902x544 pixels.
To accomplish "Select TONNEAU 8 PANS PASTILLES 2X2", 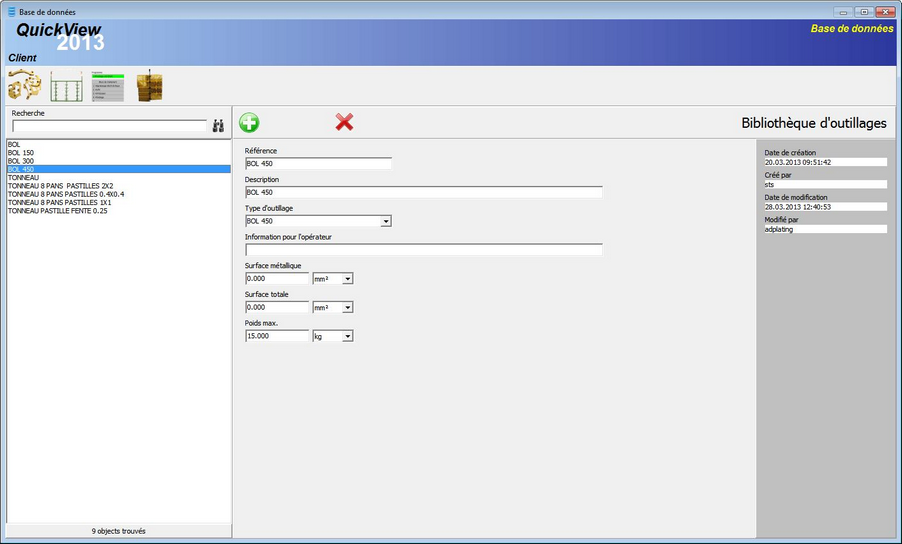I will tap(119, 186).
